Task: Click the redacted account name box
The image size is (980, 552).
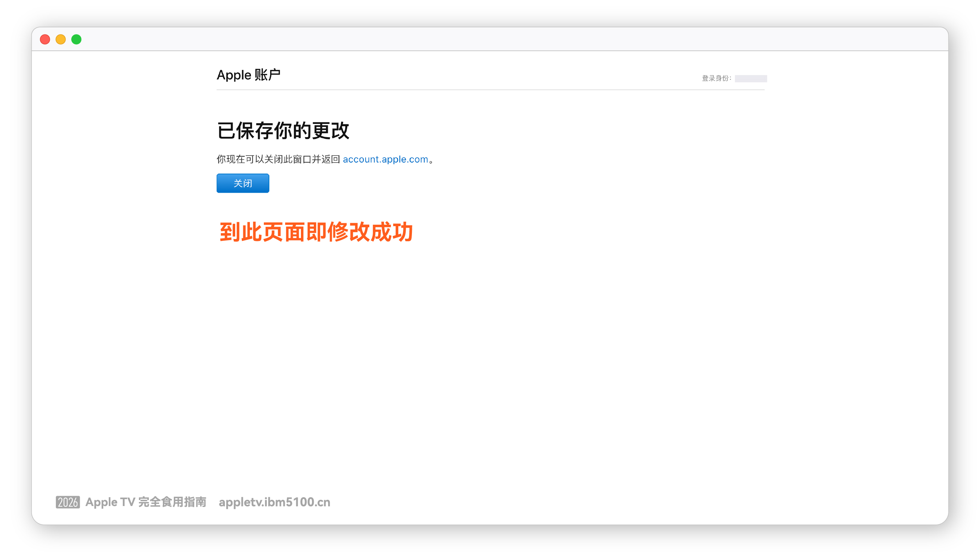Action: click(750, 78)
